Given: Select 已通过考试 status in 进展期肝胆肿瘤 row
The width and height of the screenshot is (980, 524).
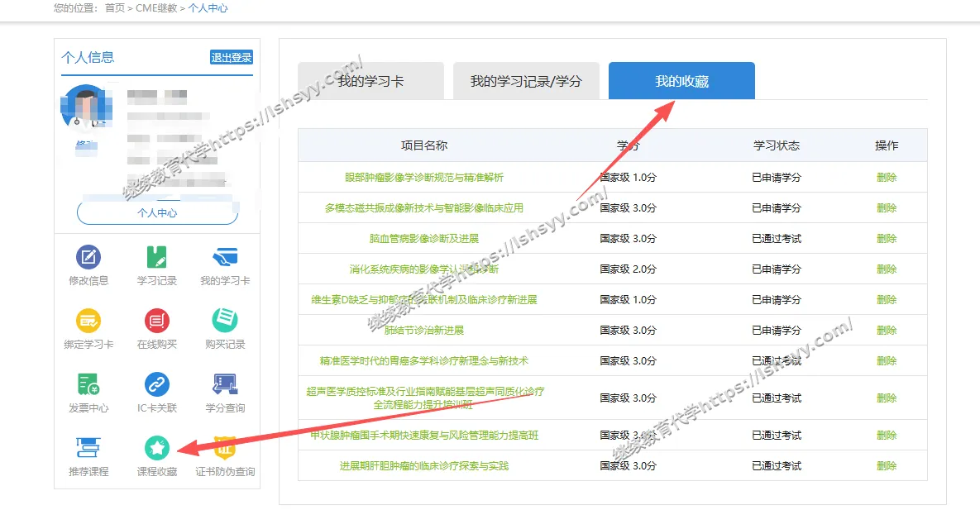Looking at the screenshot, I should 777,466.
